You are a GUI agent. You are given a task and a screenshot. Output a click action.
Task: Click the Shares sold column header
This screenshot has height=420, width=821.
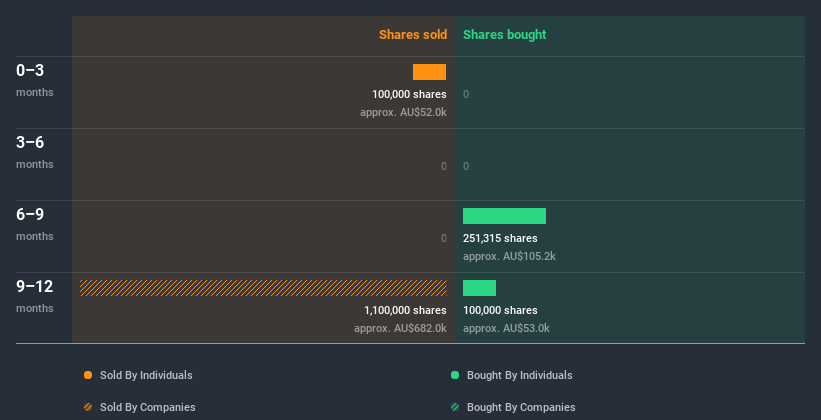(413, 35)
